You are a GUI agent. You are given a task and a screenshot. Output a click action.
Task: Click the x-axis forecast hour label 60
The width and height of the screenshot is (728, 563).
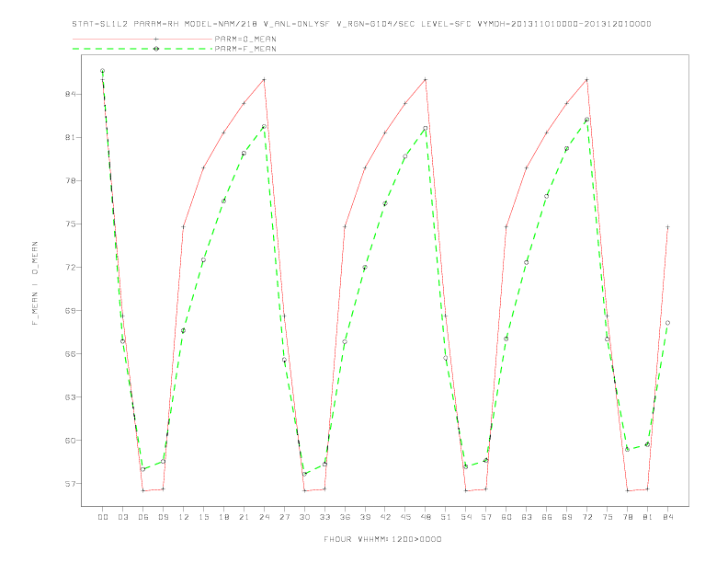[506, 517]
